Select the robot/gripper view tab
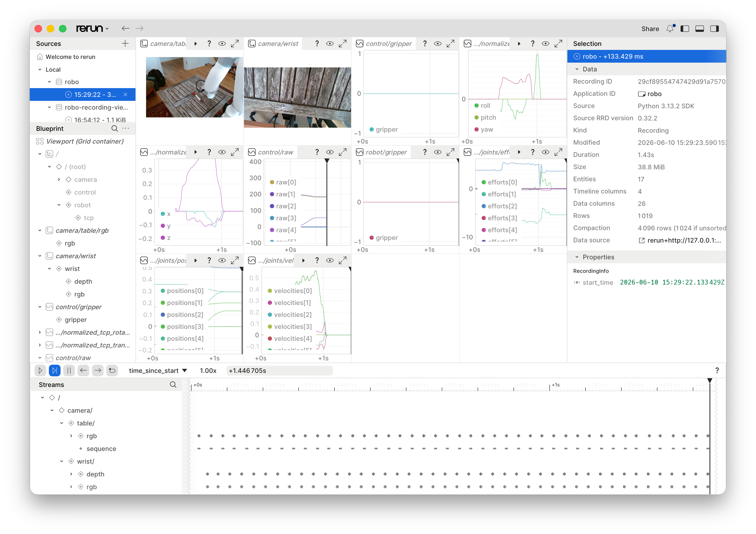Viewport: 756px width, 534px height. pos(381,152)
